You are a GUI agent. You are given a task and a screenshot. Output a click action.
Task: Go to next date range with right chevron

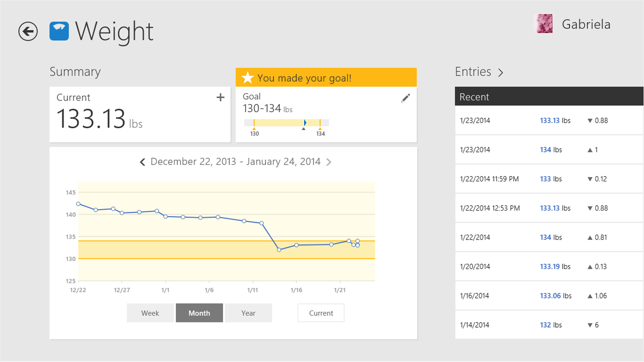coord(329,162)
